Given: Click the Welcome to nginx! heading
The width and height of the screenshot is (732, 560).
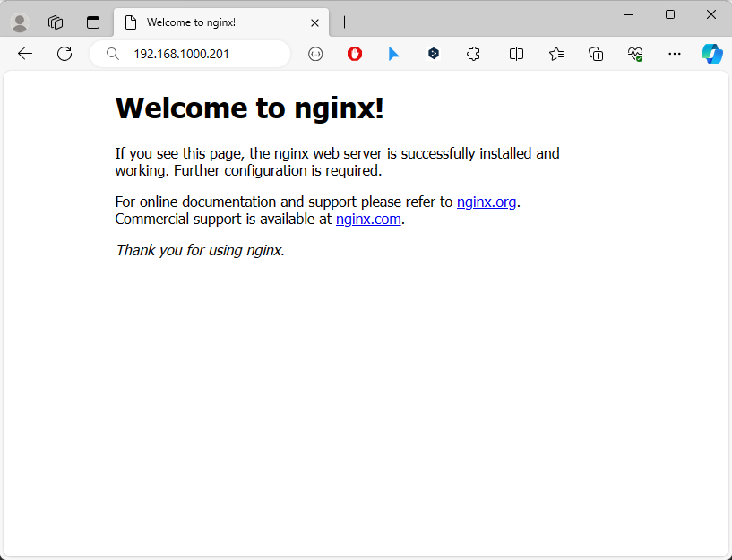Looking at the screenshot, I should coord(250,108).
